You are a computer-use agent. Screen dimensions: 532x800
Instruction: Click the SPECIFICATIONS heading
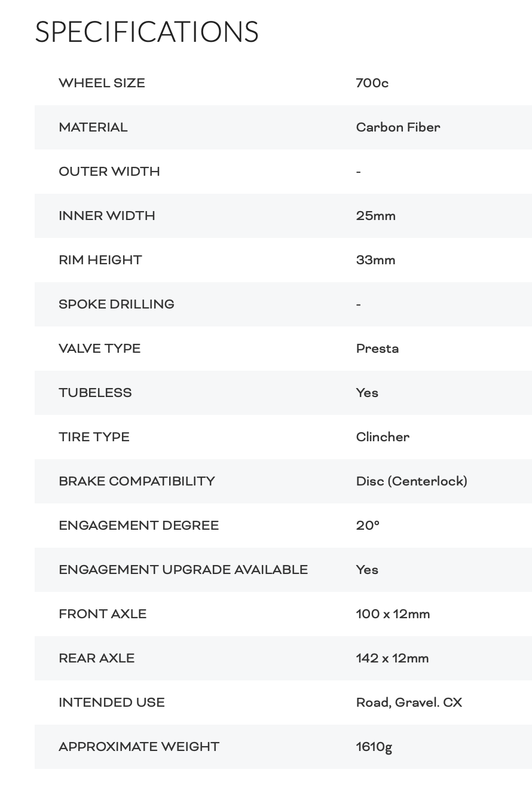tap(146, 32)
